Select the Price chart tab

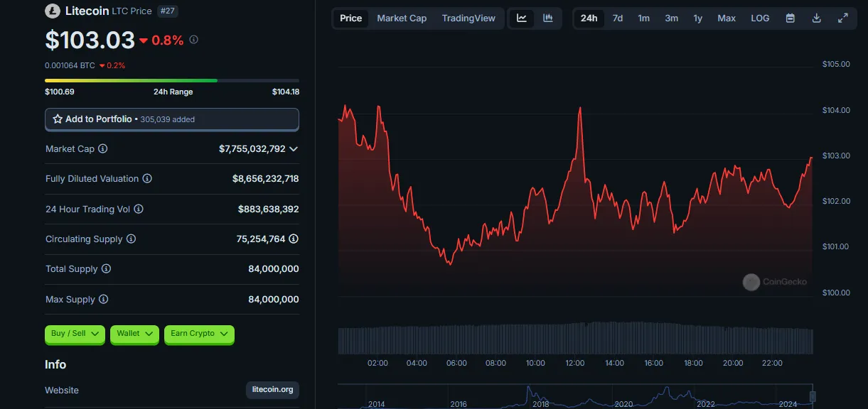click(351, 18)
